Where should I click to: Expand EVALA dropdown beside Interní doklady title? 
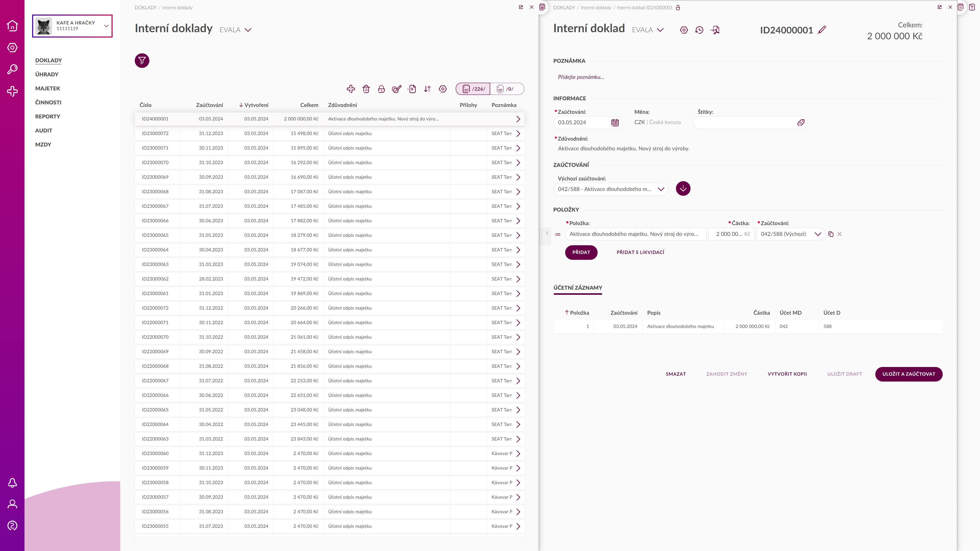(235, 30)
